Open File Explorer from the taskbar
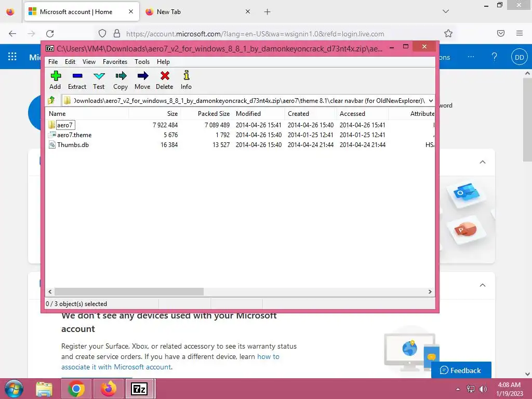The height and width of the screenshot is (399, 532). point(45,389)
